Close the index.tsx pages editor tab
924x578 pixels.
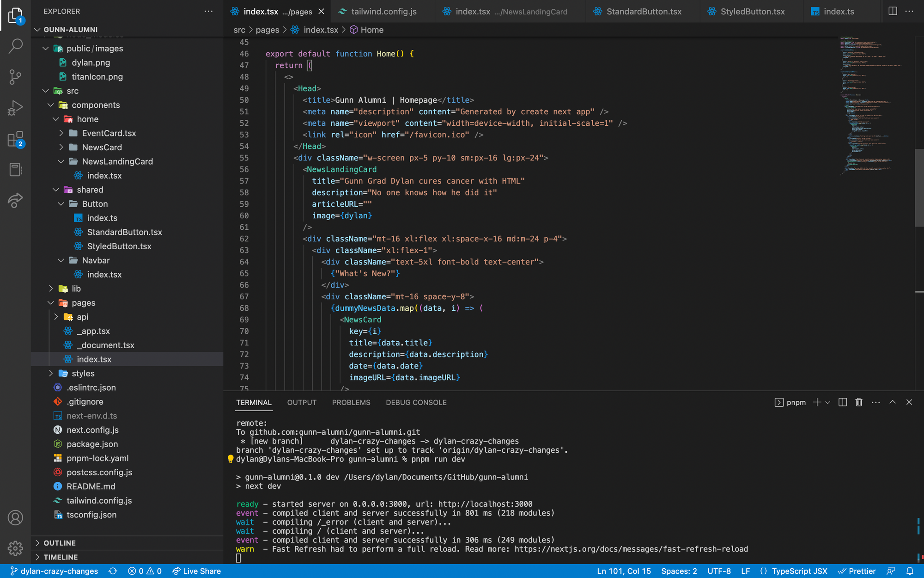pos(322,12)
